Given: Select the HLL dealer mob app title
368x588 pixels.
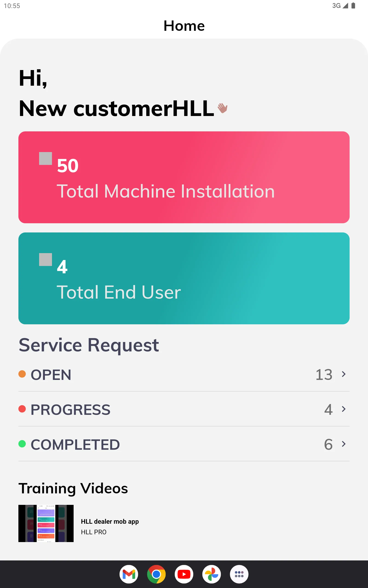Looking at the screenshot, I should tap(110, 521).
